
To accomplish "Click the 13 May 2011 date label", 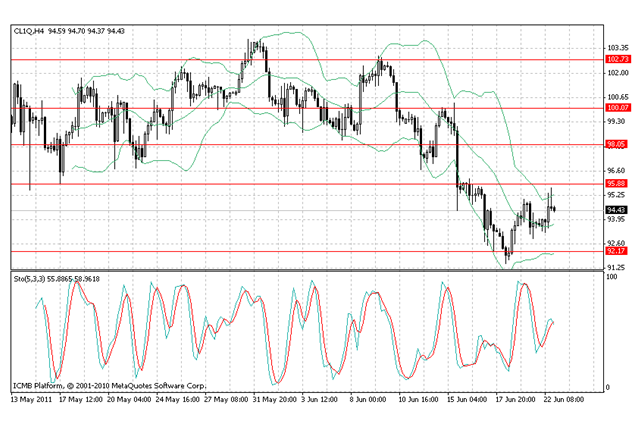I will [30, 397].
